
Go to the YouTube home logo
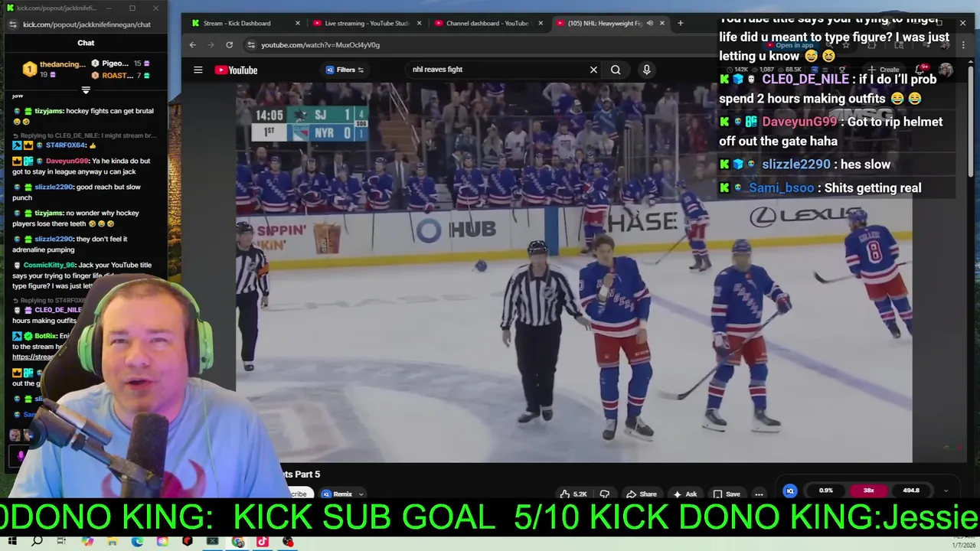(236, 70)
